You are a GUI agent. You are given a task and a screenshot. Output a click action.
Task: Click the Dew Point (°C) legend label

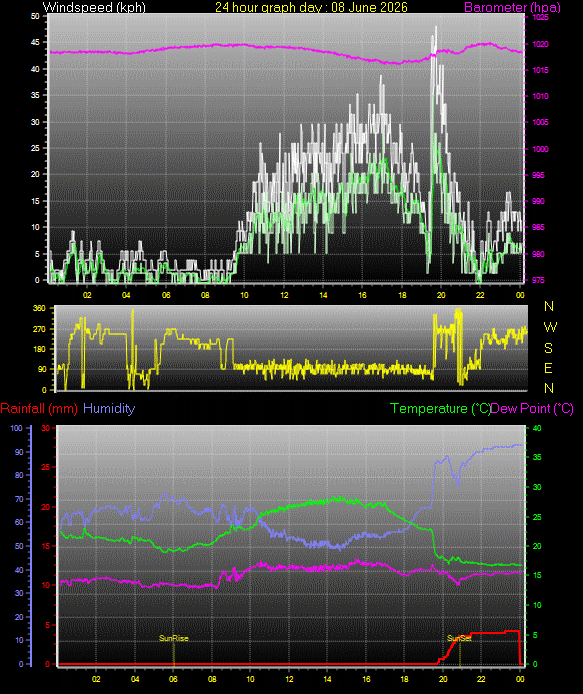coord(532,409)
